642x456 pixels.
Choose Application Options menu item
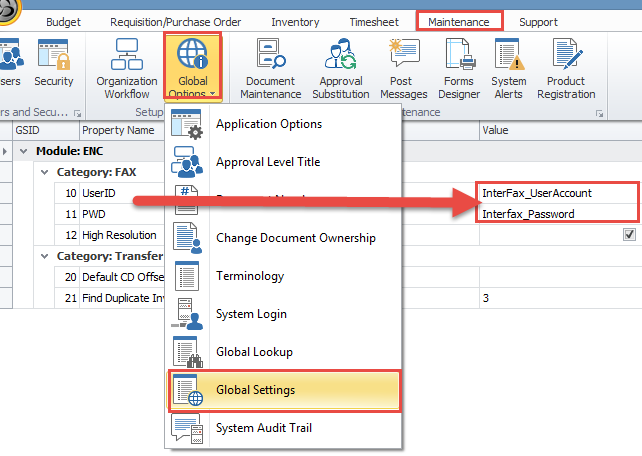point(268,124)
